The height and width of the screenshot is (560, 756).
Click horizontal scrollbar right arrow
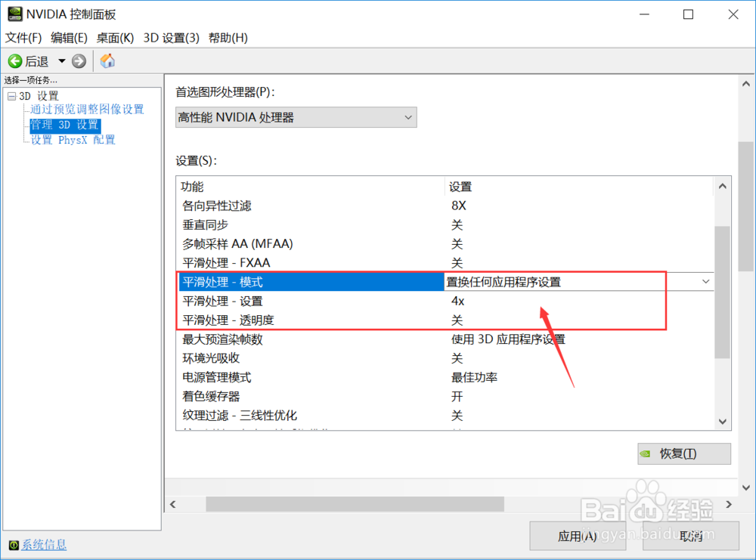coord(729,505)
